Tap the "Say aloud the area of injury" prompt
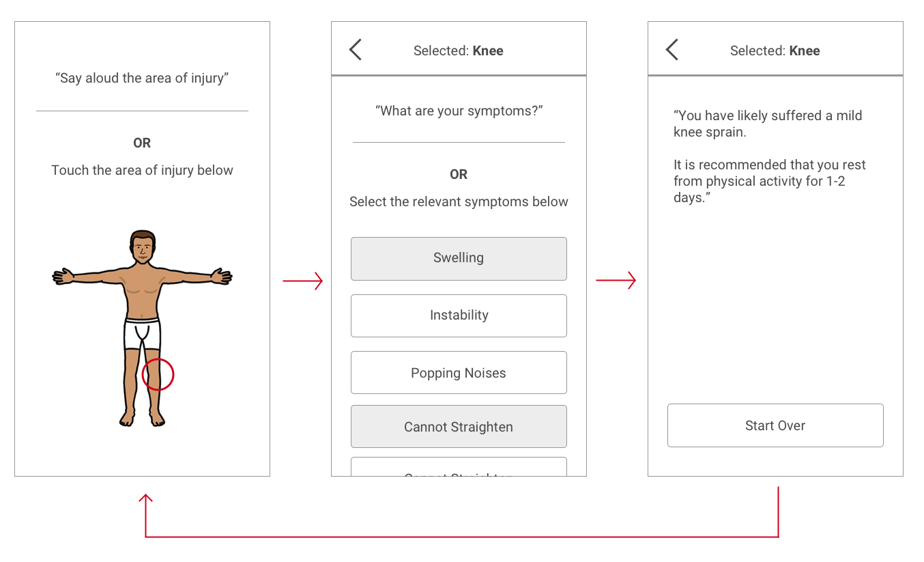924x562 pixels. pyautogui.click(x=142, y=78)
